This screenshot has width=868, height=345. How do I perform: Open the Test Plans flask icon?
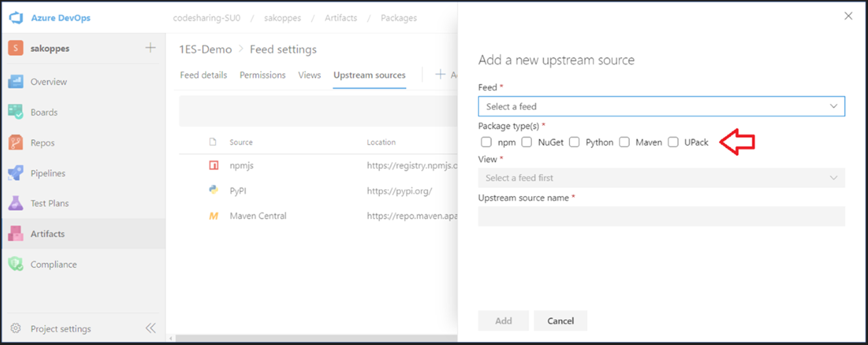point(16,203)
